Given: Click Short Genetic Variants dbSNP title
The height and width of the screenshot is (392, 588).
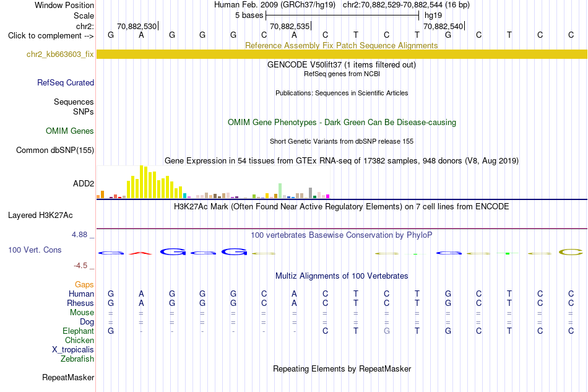Looking at the screenshot, I should coord(342,141).
